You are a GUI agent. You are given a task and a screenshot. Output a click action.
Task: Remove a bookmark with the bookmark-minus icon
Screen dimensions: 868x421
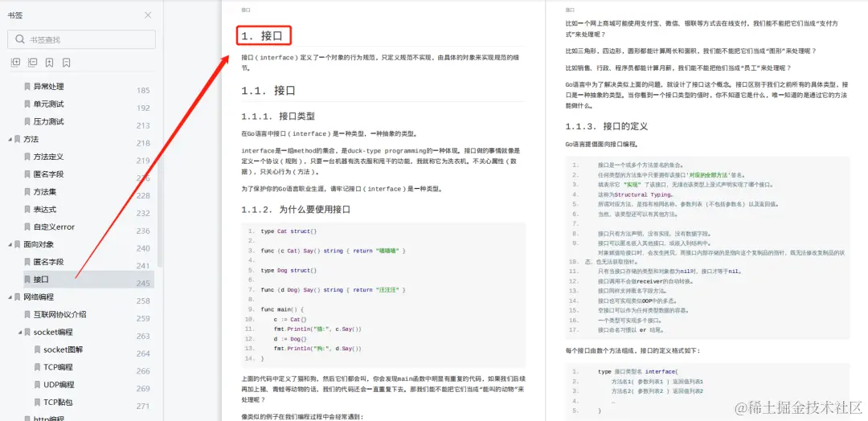pyautogui.click(x=67, y=63)
